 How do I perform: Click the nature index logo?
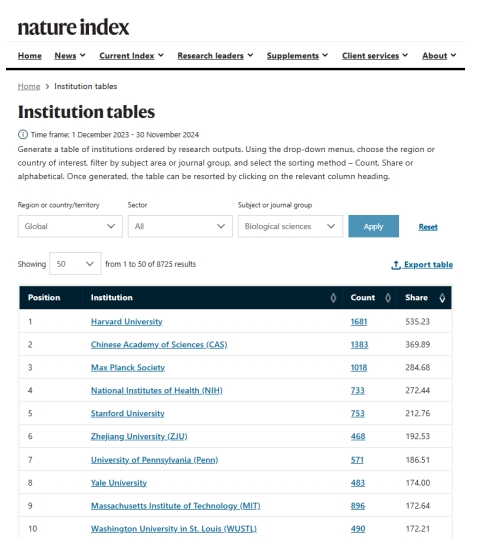73,28
